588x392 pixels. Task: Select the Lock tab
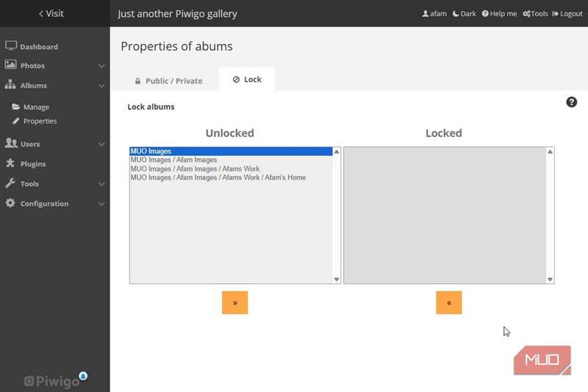247,79
